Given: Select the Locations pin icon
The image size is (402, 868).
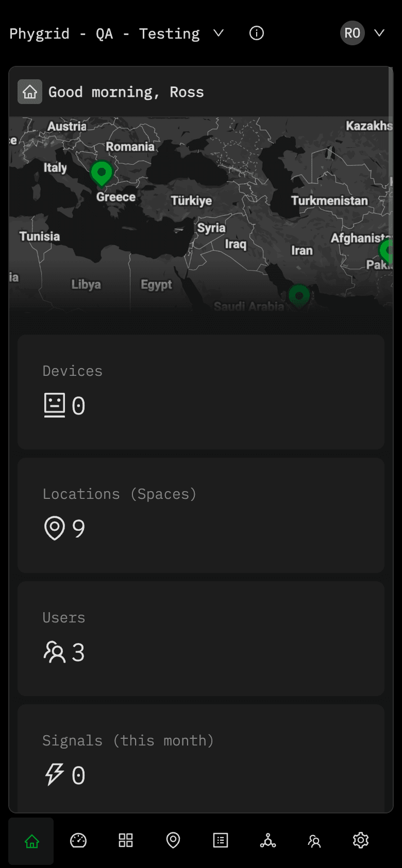Looking at the screenshot, I should tap(173, 841).
